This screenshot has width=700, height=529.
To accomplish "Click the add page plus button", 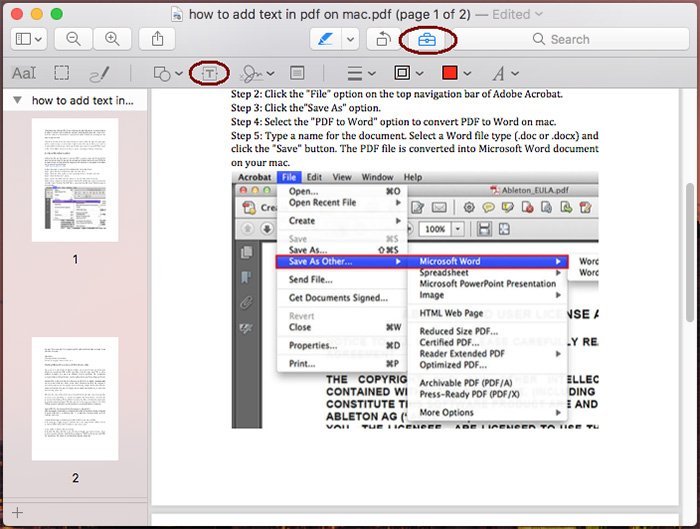I will click(17, 512).
